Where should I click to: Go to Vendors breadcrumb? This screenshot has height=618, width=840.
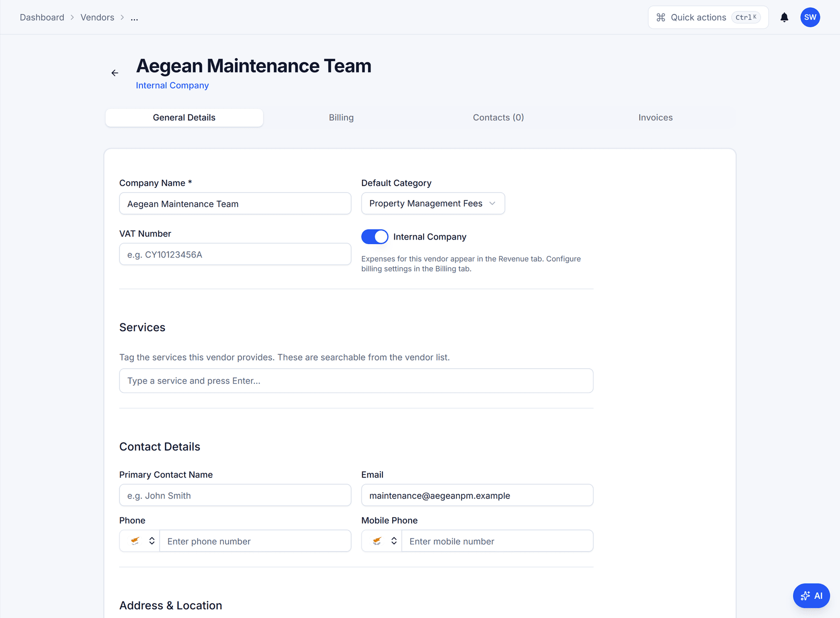[x=97, y=18]
